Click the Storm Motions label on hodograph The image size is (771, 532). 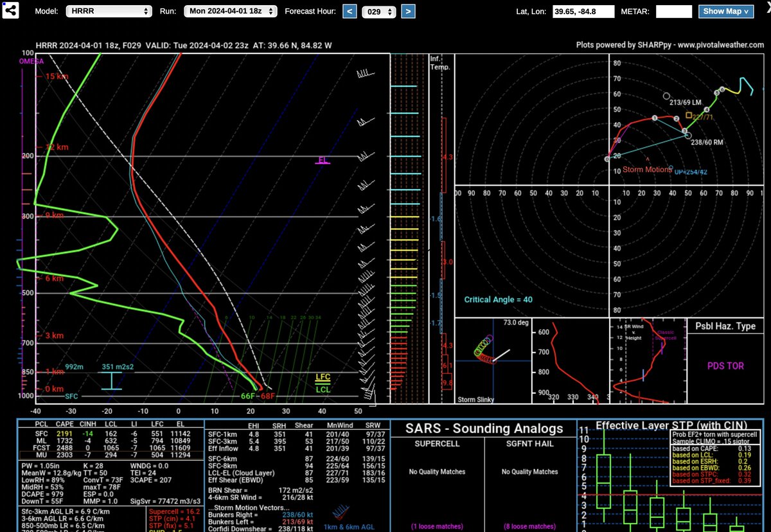click(648, 170)
